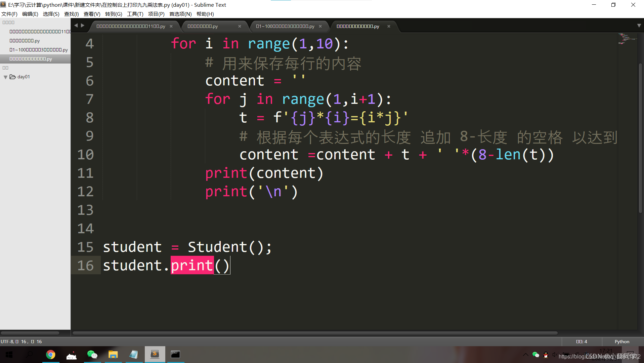Open the 转到(G) menu
This screenshot has height=363, width=644.
114,14
